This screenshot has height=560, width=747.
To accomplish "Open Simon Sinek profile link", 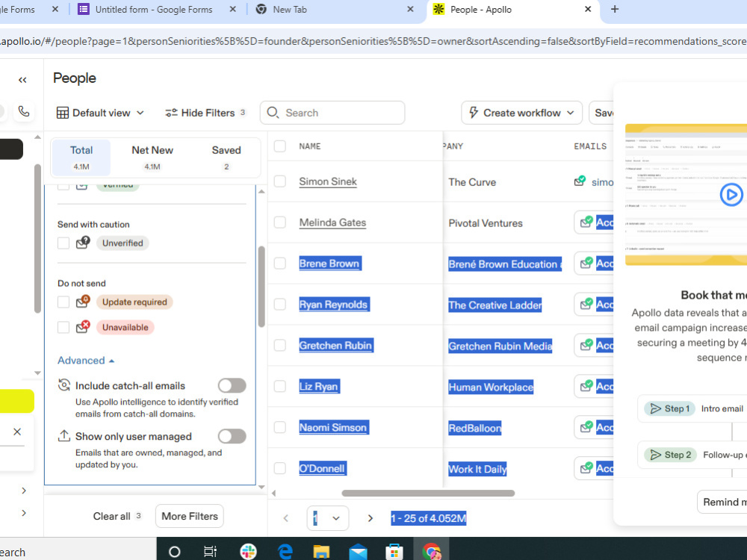I will 328,181.
